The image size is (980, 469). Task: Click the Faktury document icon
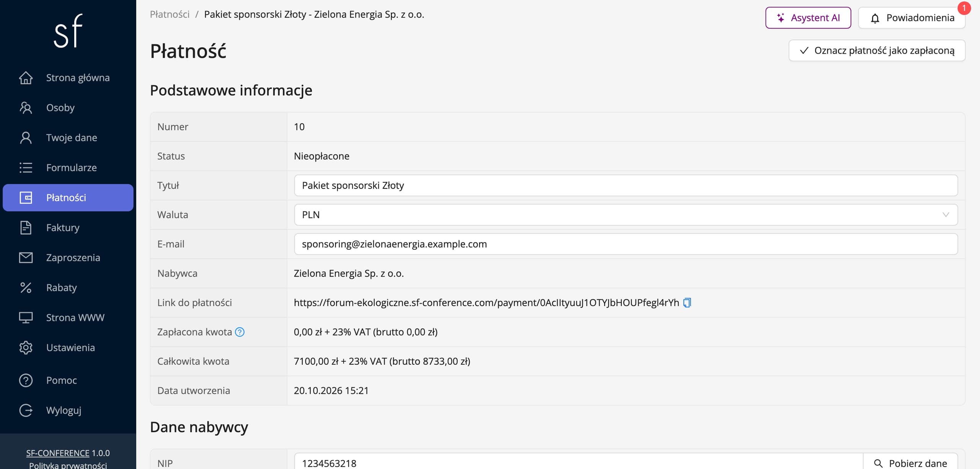(x=26, y=228)
